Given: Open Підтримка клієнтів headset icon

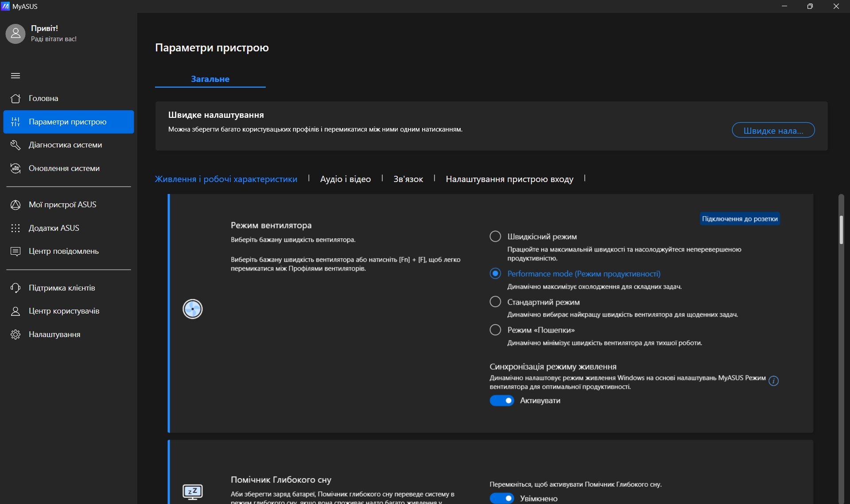Looking at the screenshot, I should (x=16, y=288).
